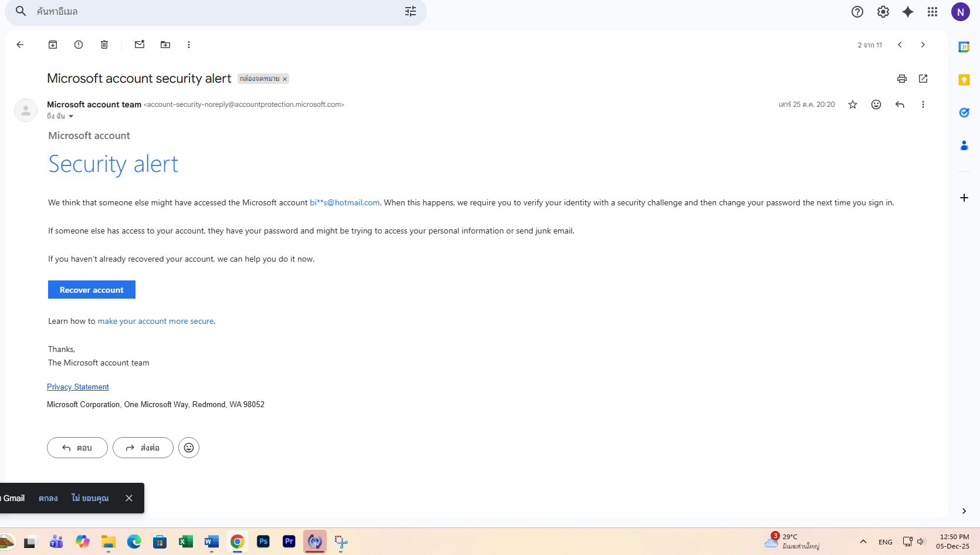Click the sender's profile avatar

(26, 110)
